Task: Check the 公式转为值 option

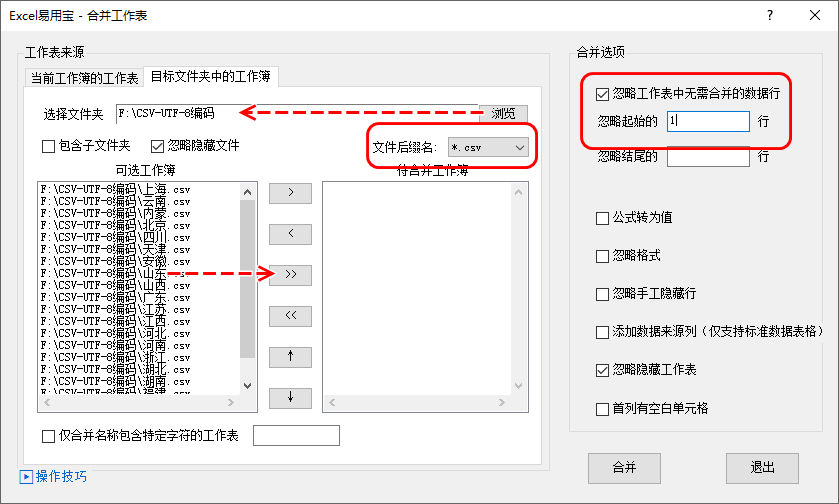Action: click(x=602, y=218)
